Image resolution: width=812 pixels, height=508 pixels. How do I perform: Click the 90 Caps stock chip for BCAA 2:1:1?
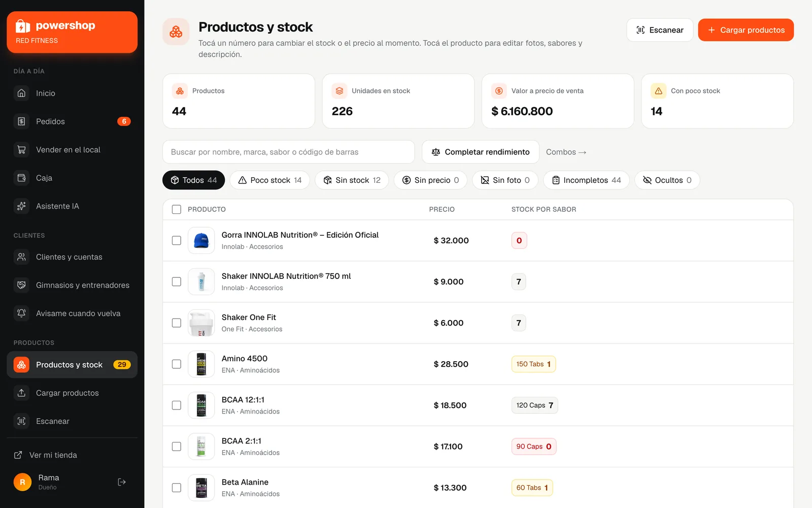(534, 446)
